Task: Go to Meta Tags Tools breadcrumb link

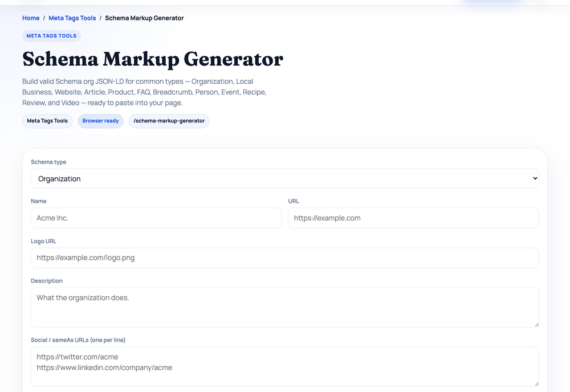Action: pyautogui.click(x=72, y=18)
